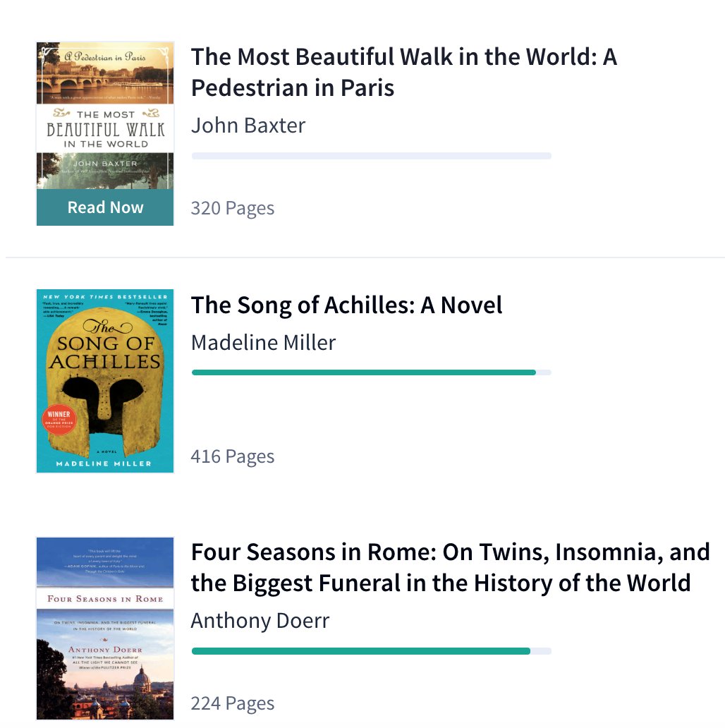Select author Madeline Miller
Screen dimensions: 725x728
click(263, 343)
